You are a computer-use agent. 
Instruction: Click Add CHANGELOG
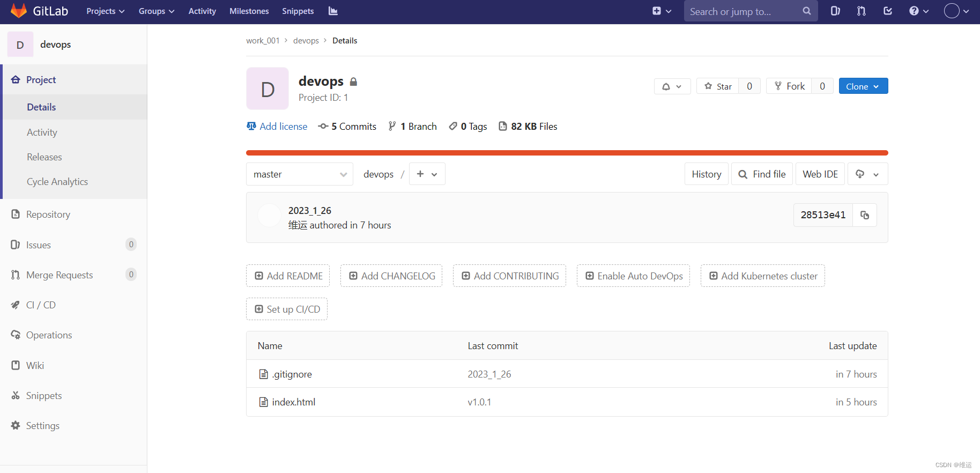(391, 276)
